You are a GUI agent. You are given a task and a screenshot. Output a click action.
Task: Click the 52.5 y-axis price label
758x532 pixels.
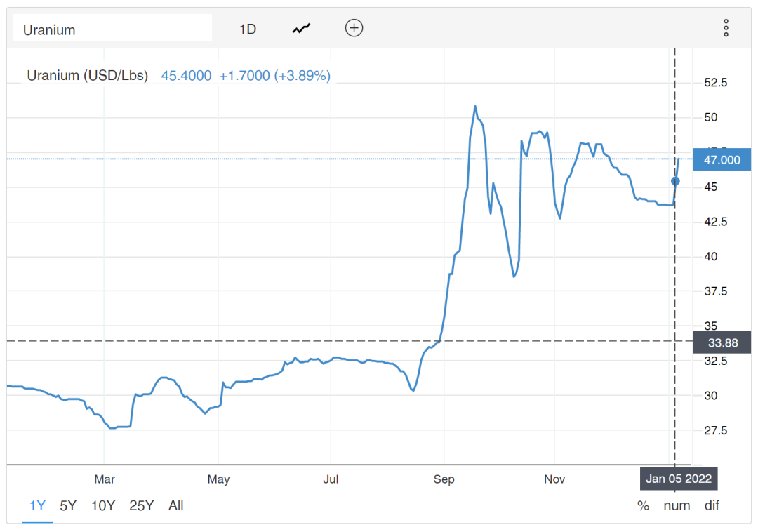(x=715, y=83)
